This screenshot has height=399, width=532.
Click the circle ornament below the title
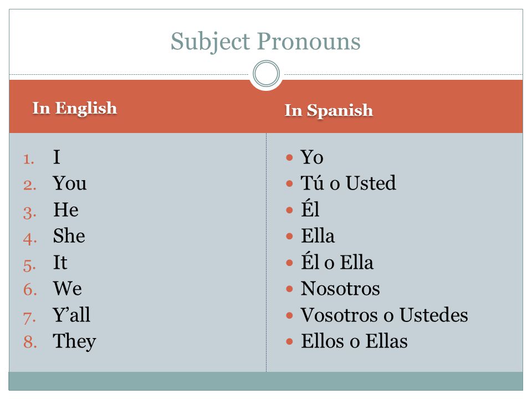pyautogui.click(x=267, y=74)
